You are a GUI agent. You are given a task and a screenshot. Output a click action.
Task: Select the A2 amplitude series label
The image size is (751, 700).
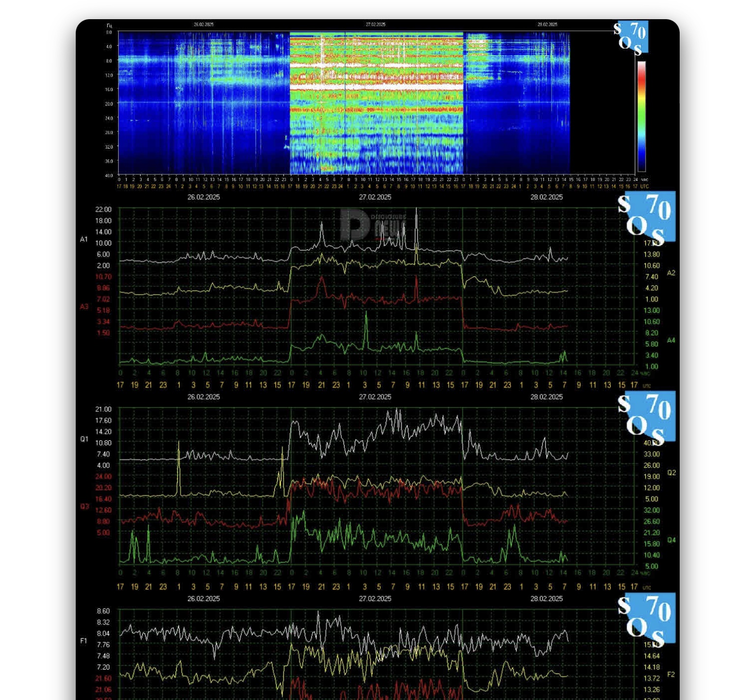671,273
